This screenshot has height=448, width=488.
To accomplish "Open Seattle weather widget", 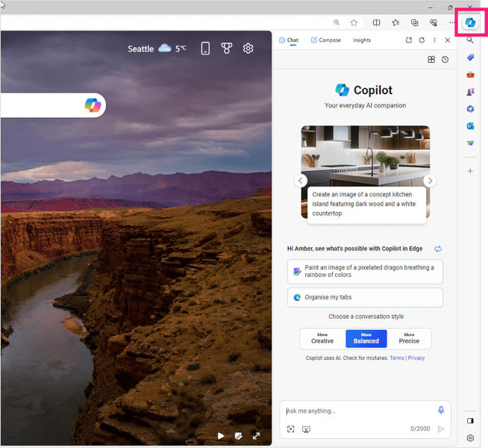I will tap(157, 49).
